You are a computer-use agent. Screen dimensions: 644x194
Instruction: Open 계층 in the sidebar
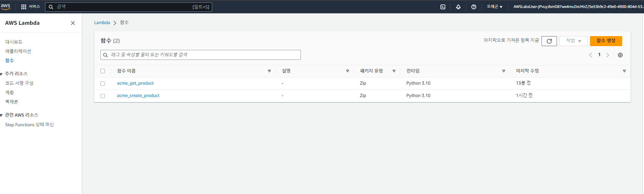point(9,93)
